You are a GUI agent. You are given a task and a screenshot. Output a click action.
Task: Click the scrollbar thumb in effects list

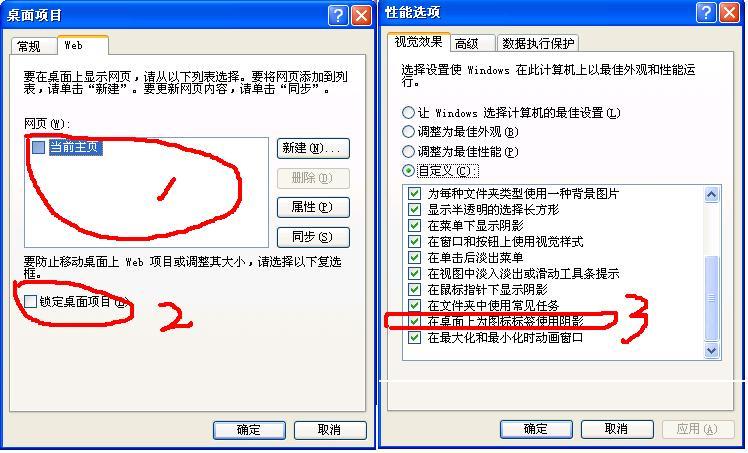tap(711, 298)
